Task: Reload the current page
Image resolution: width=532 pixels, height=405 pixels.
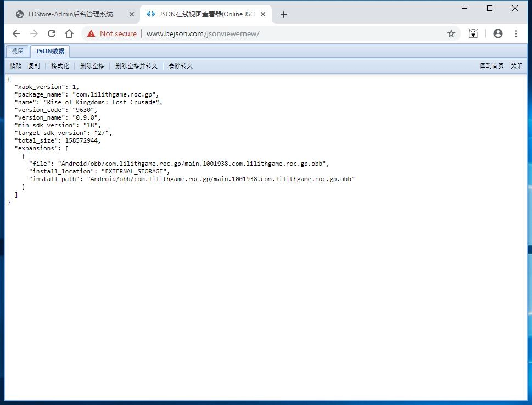Action: tap(52, 33)
